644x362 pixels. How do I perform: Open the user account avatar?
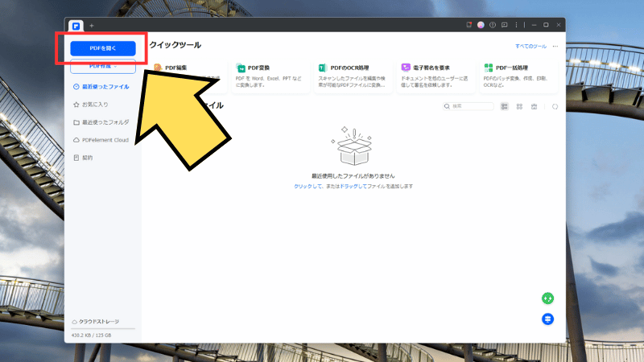481,25
